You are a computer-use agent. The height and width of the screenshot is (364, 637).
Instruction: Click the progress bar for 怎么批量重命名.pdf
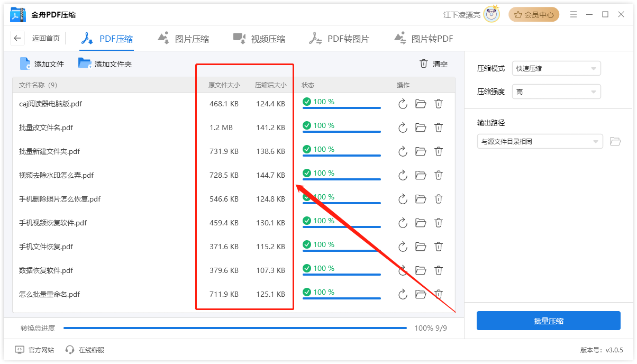[341, 298]
